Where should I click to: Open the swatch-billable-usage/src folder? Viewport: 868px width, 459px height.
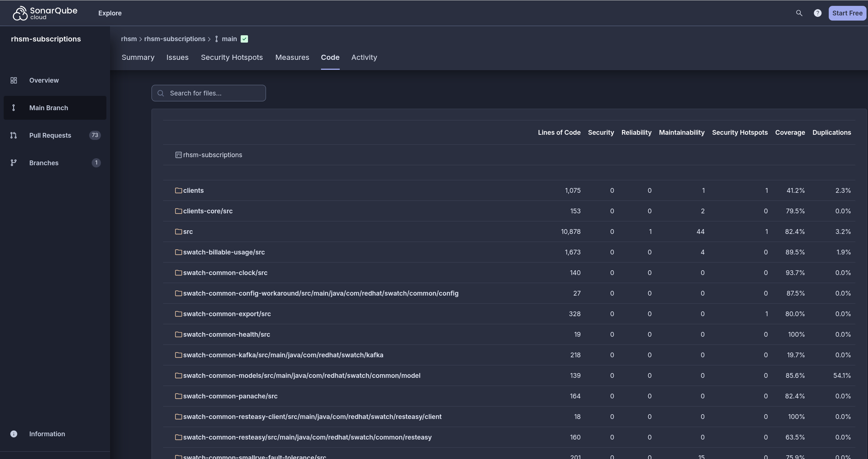(x=224, y=252)
